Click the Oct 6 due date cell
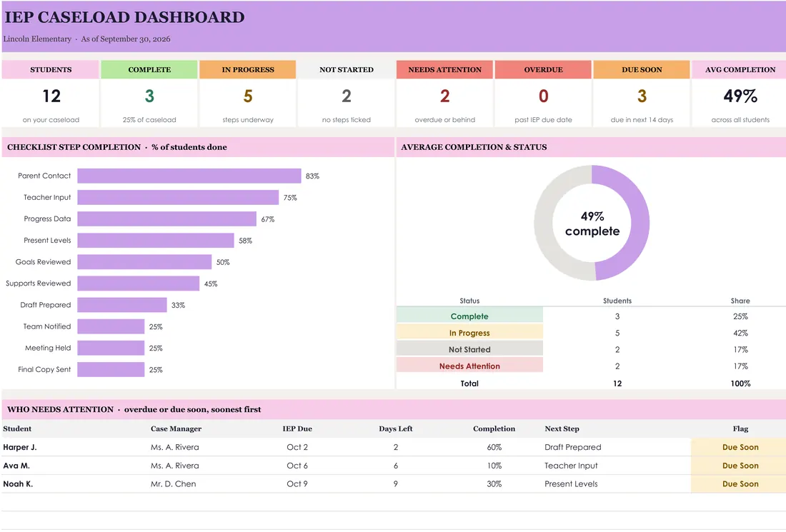This screenshot has height=532, width=786. [x=297, y=466]
